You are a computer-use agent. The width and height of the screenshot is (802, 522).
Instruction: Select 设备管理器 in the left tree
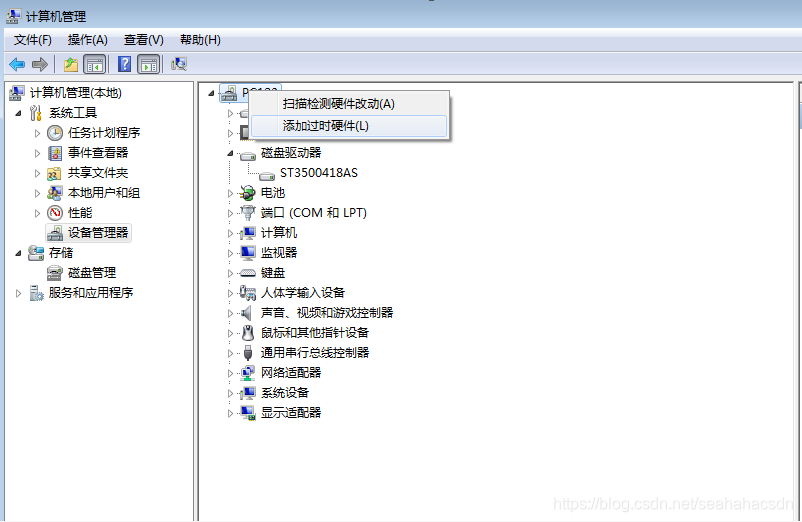pos(88,233)
